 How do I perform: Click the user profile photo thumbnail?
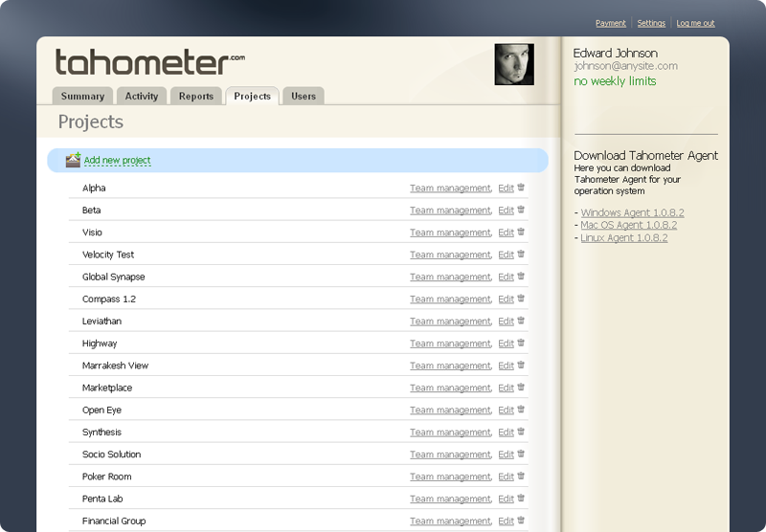514,64
